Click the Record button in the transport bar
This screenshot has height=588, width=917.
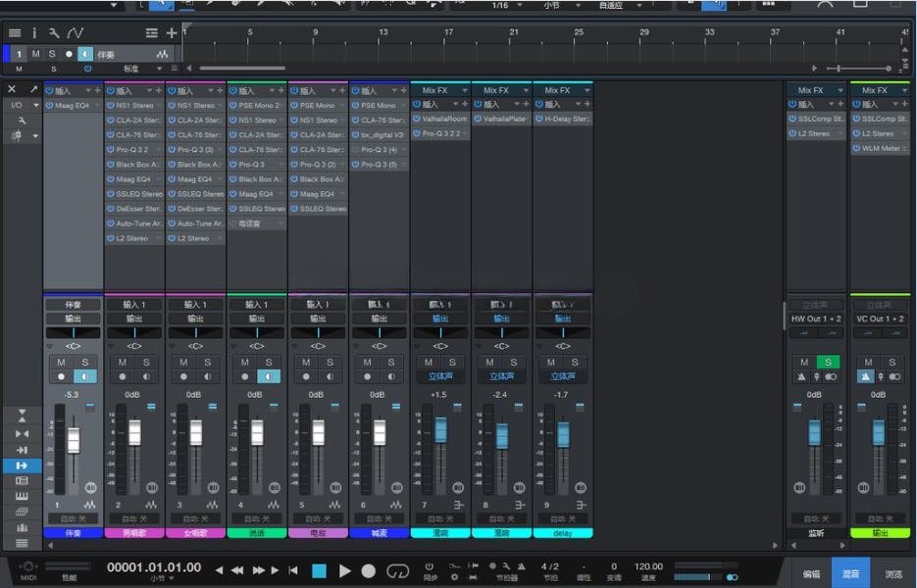point(369,570)
